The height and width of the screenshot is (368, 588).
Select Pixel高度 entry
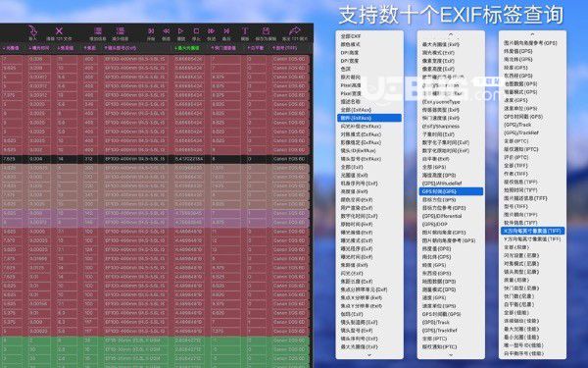[x=351, y=85]
